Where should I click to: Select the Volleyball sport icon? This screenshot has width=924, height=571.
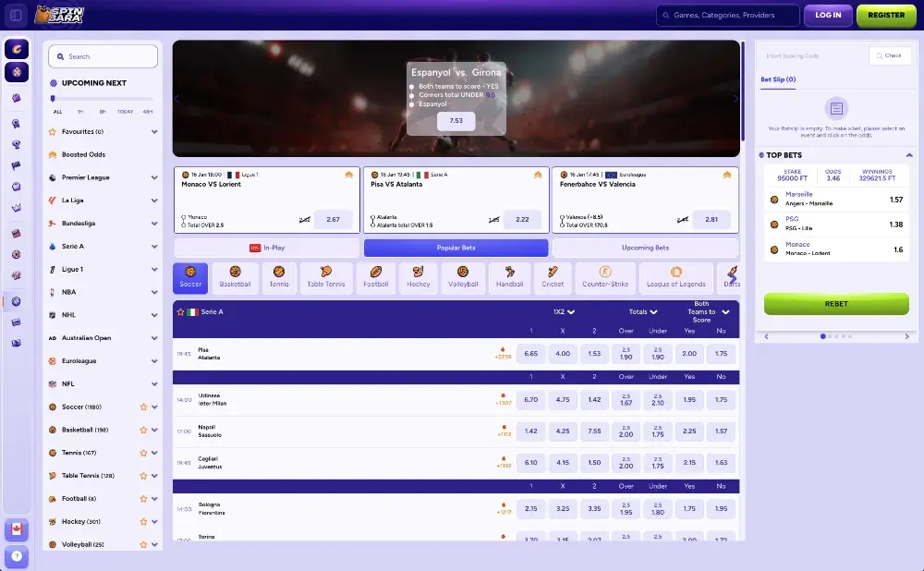click(x=463, y=277)
